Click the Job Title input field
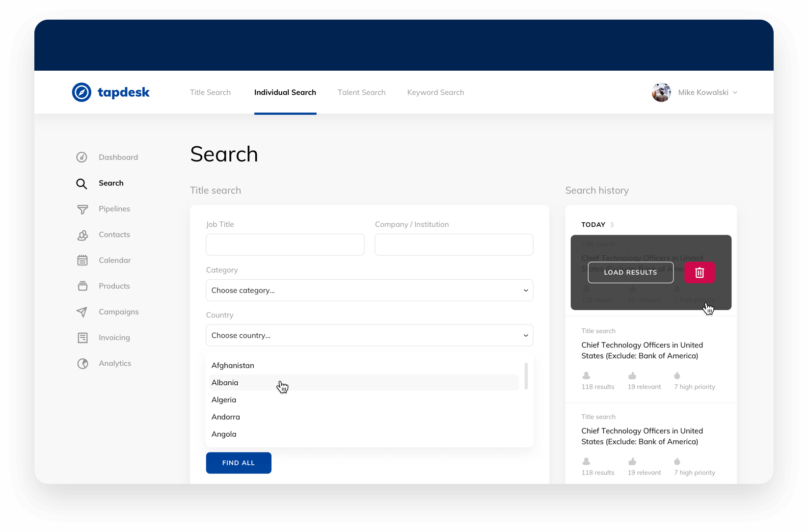The image size is (808, 532). click(285, 244)
